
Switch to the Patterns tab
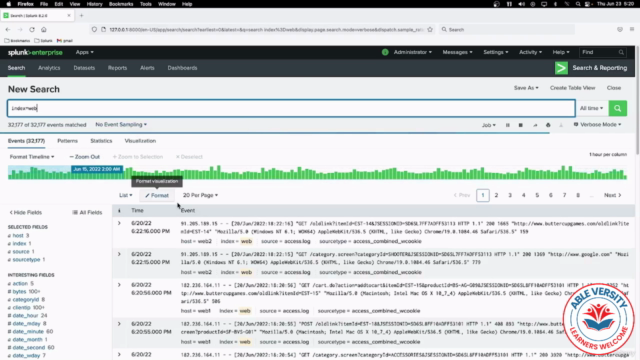[x=67, y=141]
